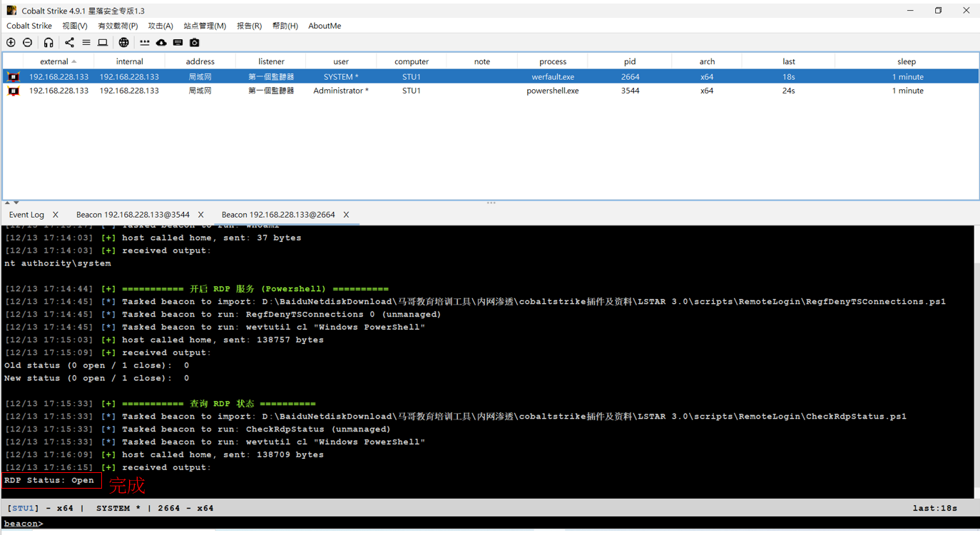Open the 攻击(A) menu
The image size is (980, 535).
[x=160, y=26]
